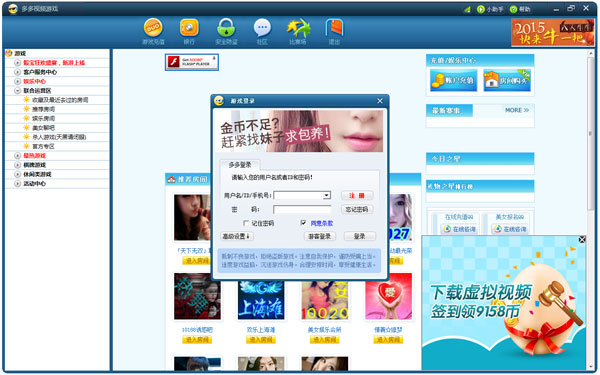The height and width of the screenshot is (375, 600).
Task: Click the 登录 login button
Action: [x=359, y=236]
